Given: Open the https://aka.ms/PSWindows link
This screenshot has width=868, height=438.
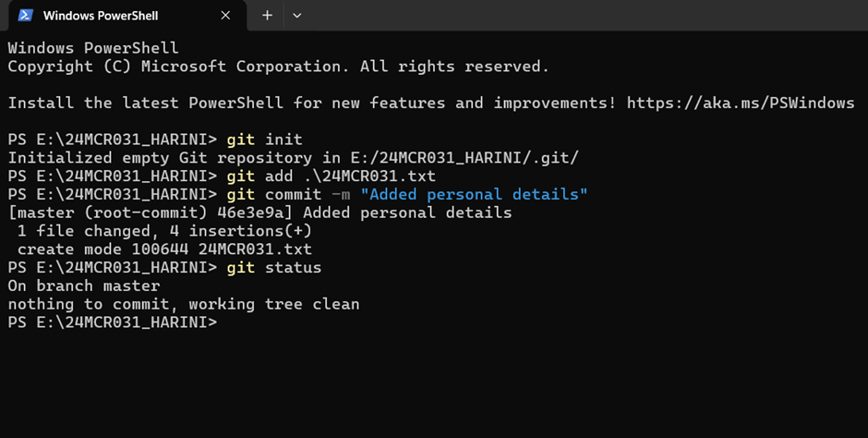Looking at the screenshot, I should click(741, 103).
